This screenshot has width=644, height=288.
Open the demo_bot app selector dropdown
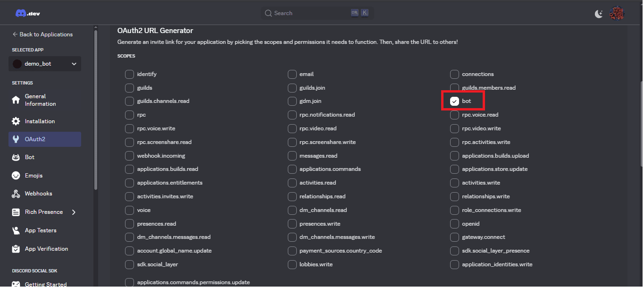[x=45, y=64]
